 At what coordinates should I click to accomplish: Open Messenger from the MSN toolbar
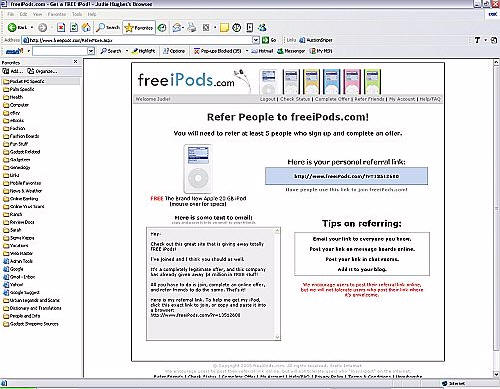pyautogui.click(x=291, y=51)
